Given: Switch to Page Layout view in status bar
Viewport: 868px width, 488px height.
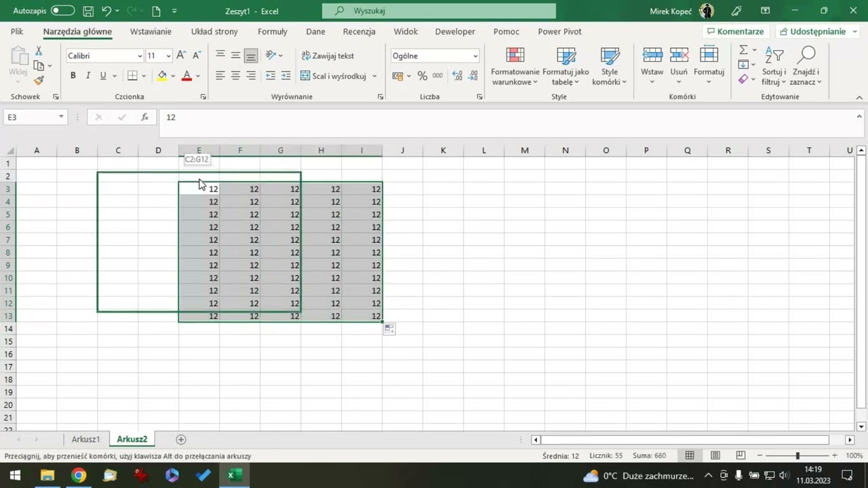Looking at the screenshot, I should (715, 455).
